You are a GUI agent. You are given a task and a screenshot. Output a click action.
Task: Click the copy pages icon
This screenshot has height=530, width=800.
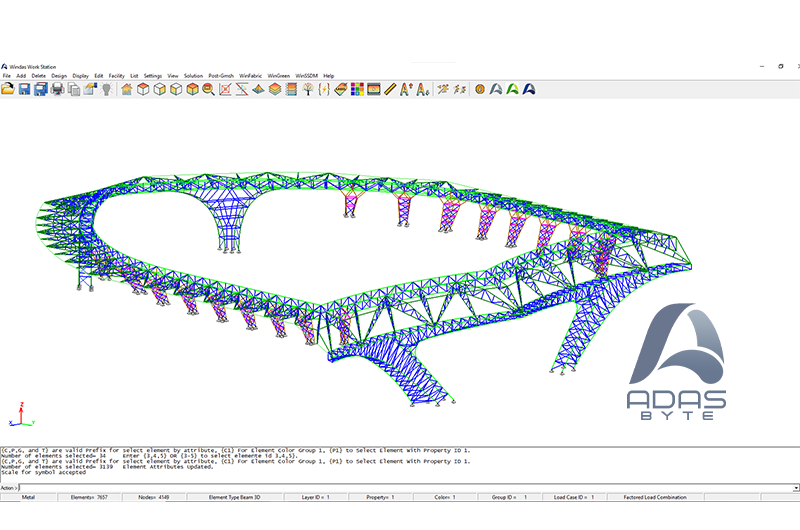pyautogui.click(x=74, y=89)
